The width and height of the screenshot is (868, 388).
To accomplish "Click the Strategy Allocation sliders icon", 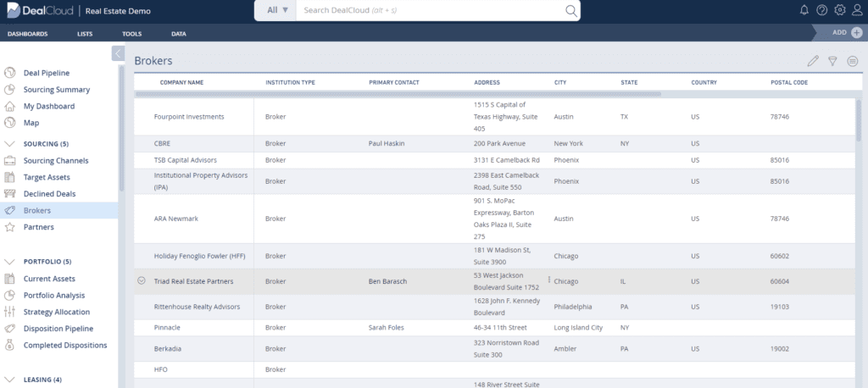I will pyautogui.click(x=9, y=312).
